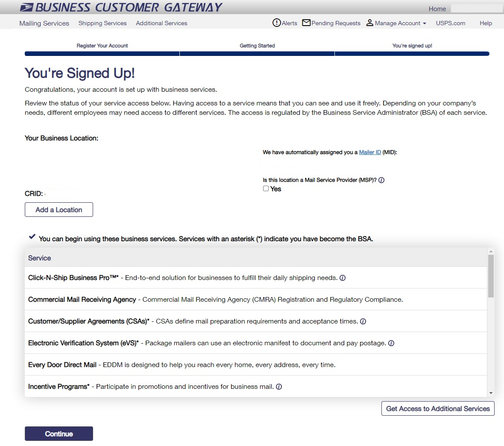Click info icon for Click-N-Ship Business Pro
The height and width of the screenshot is (446, 504).
point(343,278)
